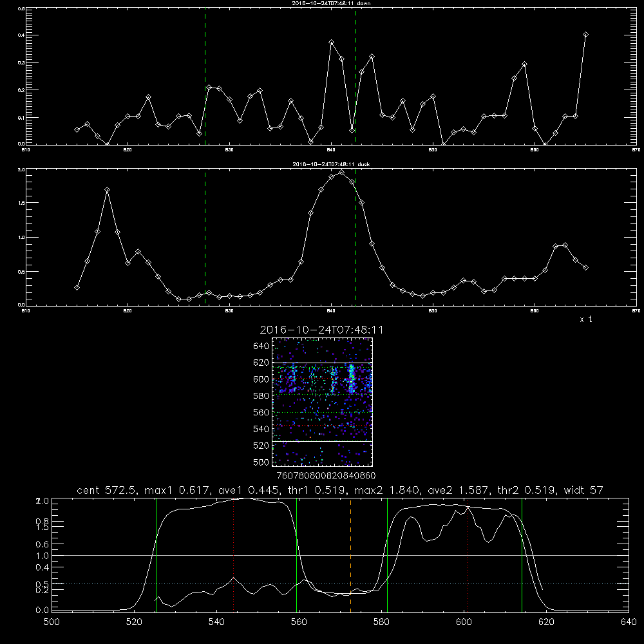The image size is (644, 644).
Task: Click the 'x t' axis label under dusk plot
Action: click(585, 319)
